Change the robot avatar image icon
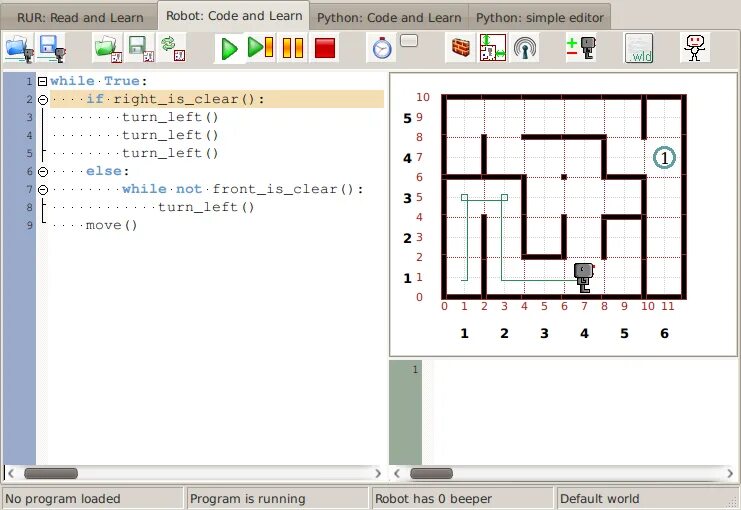This screenshot has height=510, width=741. [x=695, y=48]
